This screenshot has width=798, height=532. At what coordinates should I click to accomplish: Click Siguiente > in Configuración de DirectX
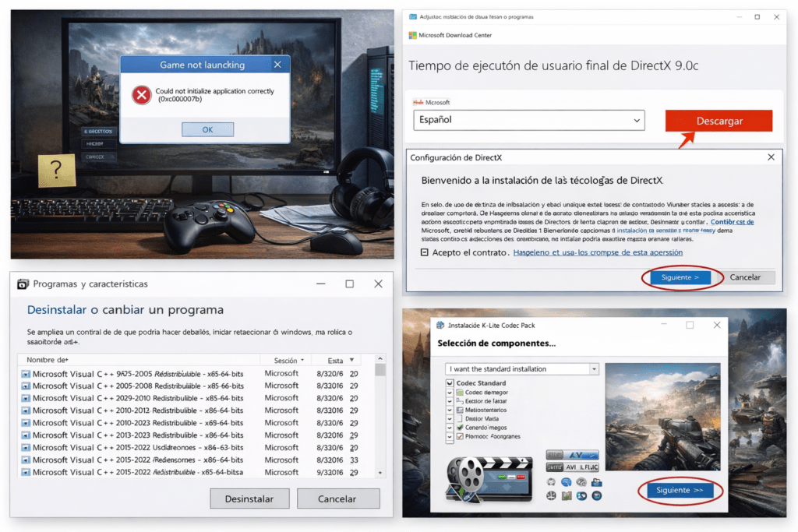pos(680,277)
